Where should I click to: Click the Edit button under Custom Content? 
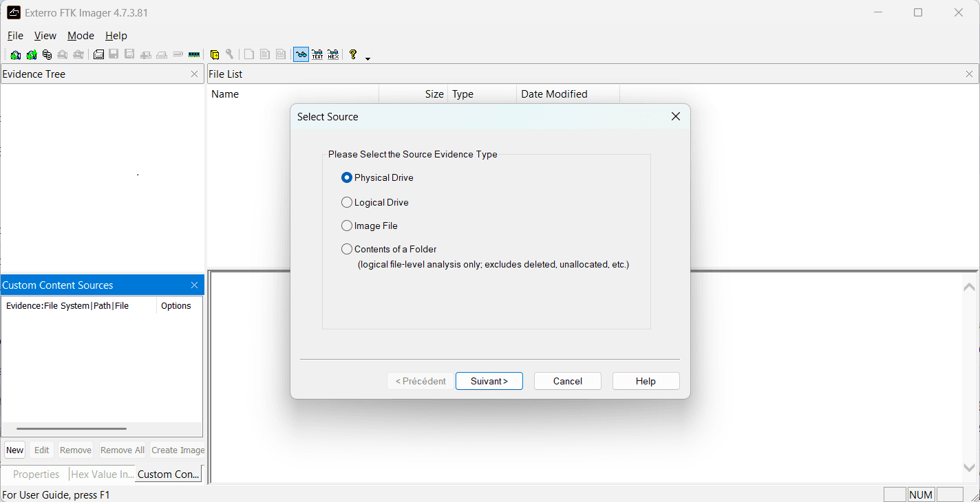pyautogui.click(x=42, y=450)
